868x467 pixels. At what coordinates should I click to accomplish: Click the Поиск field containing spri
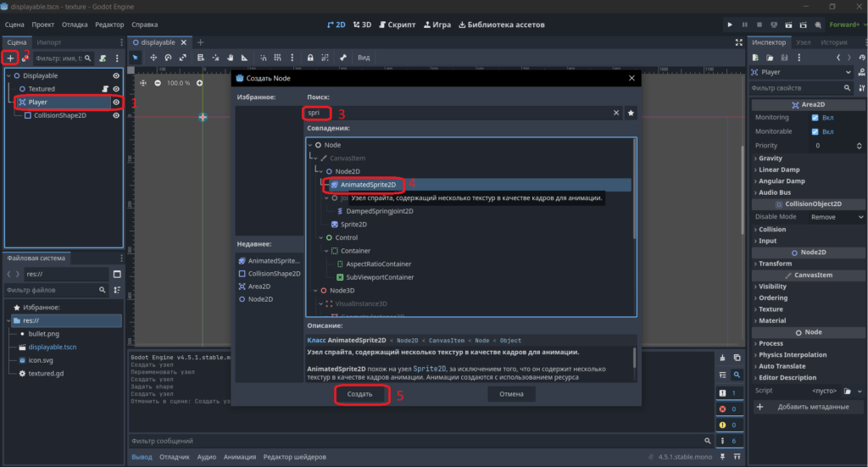click(x=464, y=113)
